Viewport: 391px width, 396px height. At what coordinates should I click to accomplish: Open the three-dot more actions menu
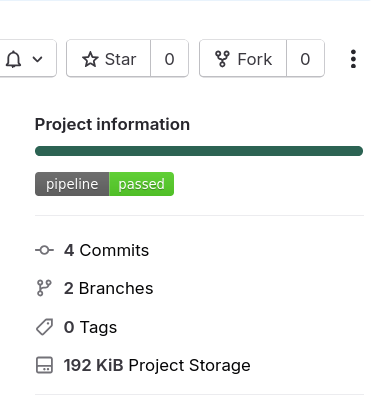tap(353, 59)
